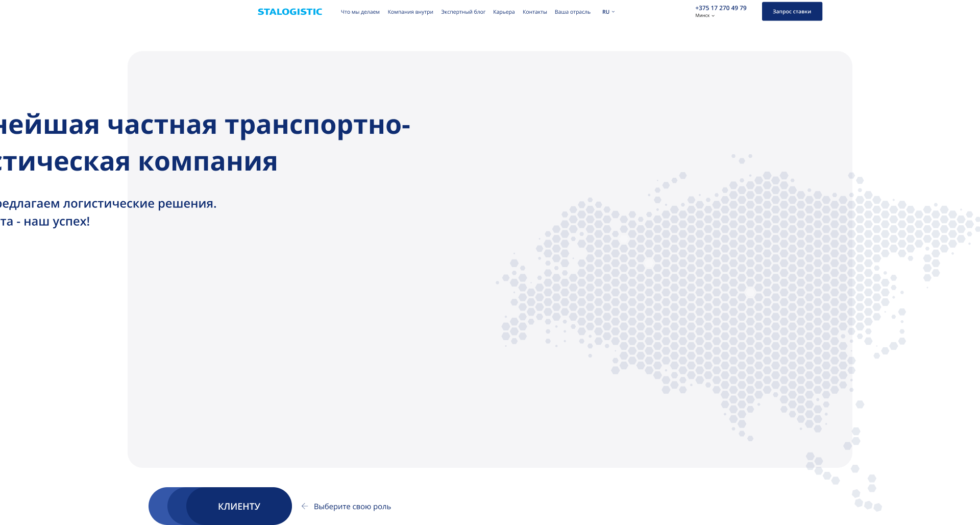Expand the Минск city selector
Screen dimensions: 980x525
click(704, 16)
